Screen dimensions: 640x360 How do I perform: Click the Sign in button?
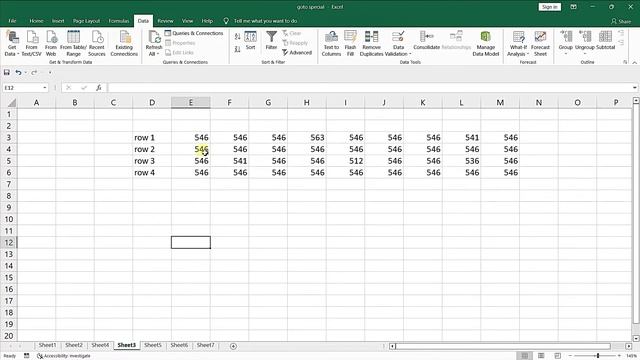(550, 7)
